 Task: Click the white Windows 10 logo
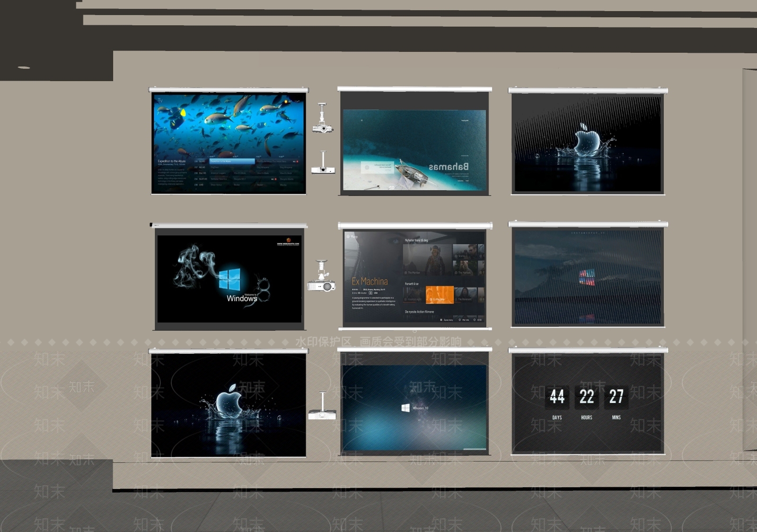(405, 408)
